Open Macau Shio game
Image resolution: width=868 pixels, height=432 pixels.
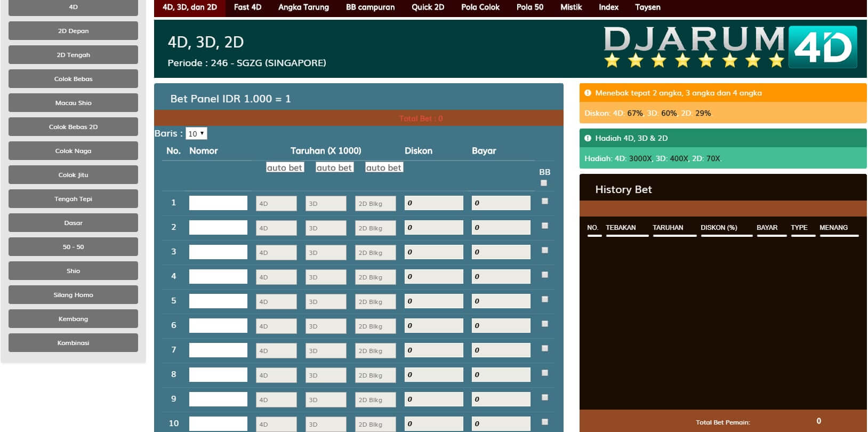click(73, 103)
